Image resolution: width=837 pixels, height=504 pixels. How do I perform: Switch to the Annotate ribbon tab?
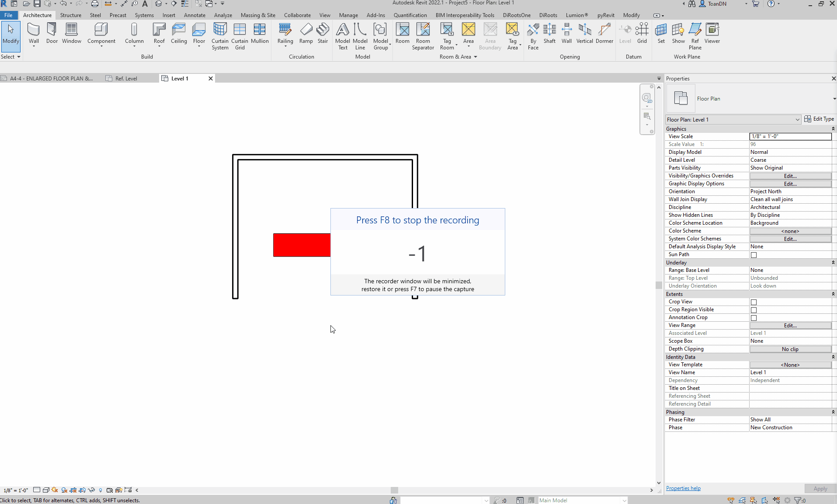click(x=194, y=15)
